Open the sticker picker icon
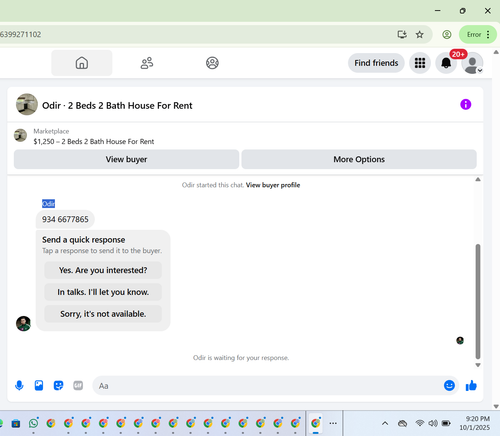The width and height of the screenshot is (500, 436). [x=58, y=386]
